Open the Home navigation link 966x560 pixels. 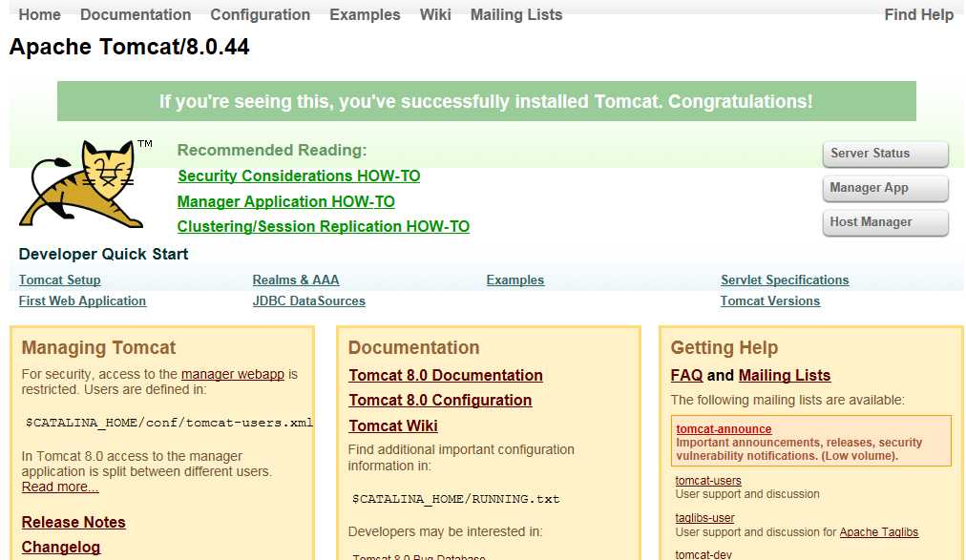pos(39,14)
